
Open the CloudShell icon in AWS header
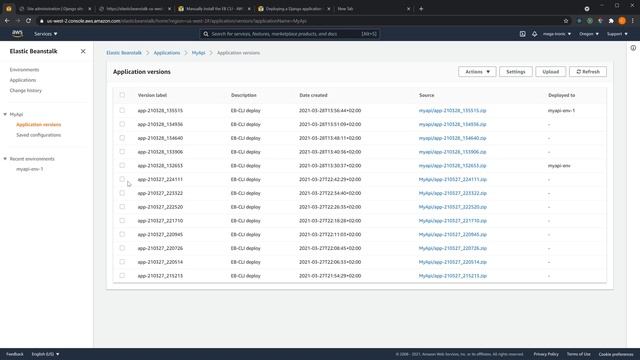(x=522, y=34)
